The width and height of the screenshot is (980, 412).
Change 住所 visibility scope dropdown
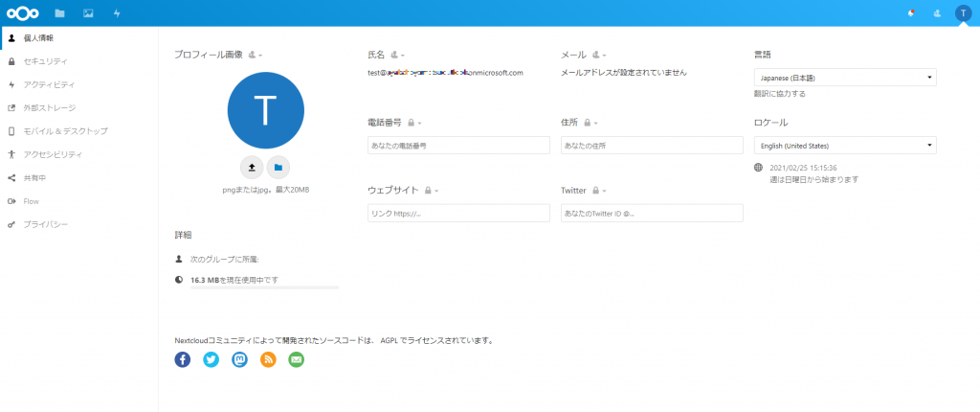point(590,123)
